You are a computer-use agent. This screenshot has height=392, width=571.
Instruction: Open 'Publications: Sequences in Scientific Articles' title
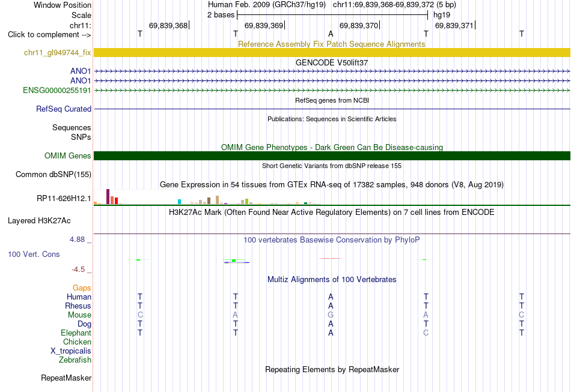[332, 119]
